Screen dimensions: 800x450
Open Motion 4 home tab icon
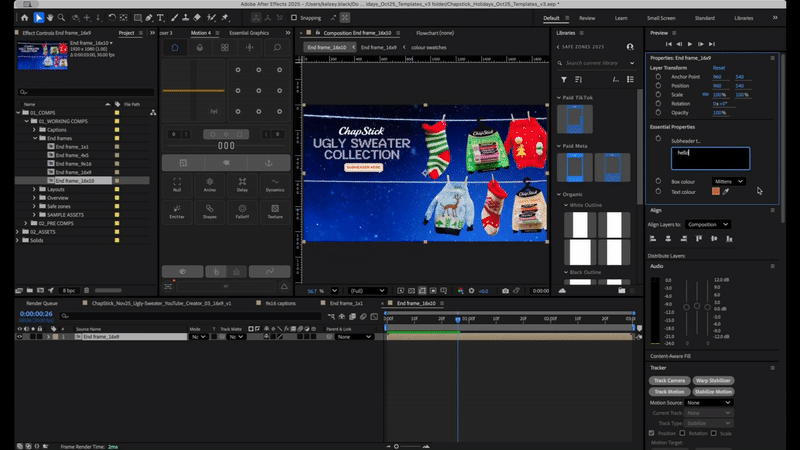(174, 47)
